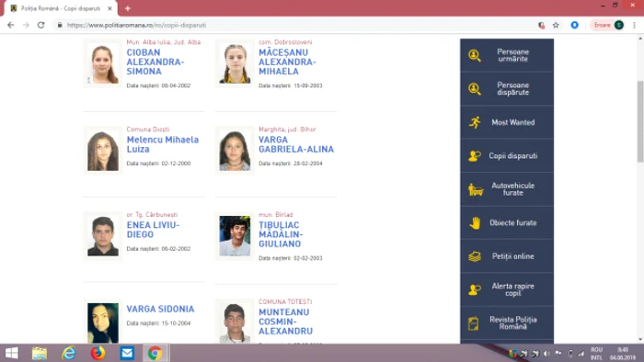Viewport: 644px width, 362px height.
Task: Click the Most Wanted running-man icon
Action: 475,122
